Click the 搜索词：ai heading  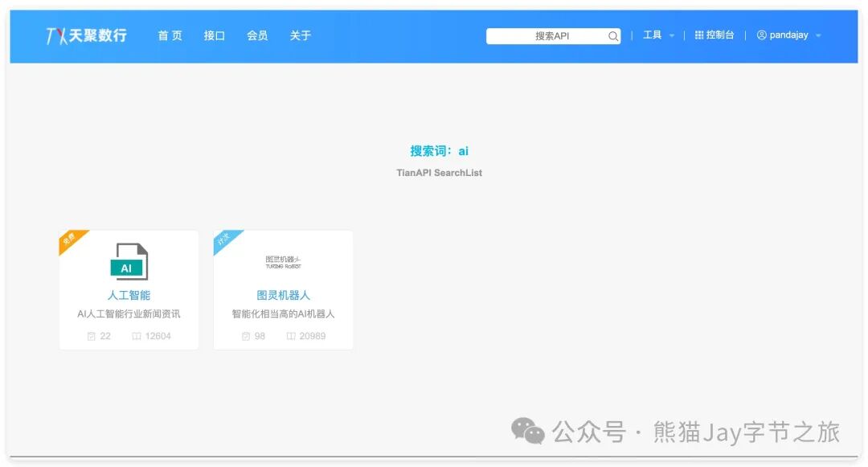coord(439,151)
